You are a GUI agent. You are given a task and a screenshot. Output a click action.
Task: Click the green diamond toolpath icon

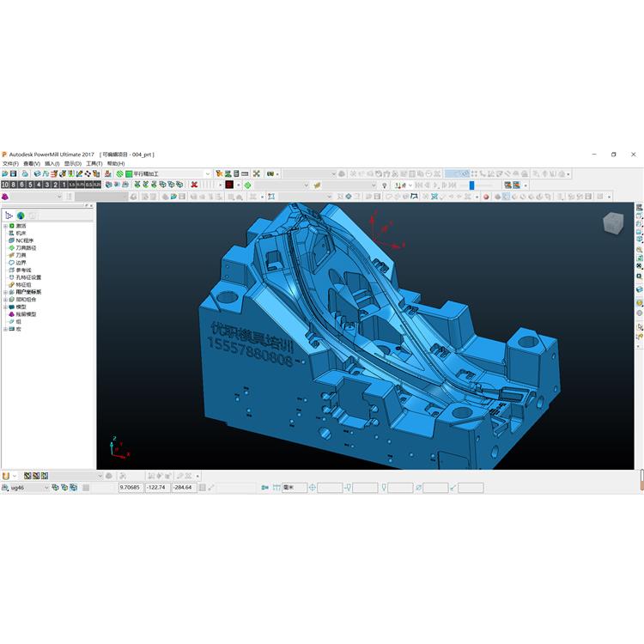pos(247,185)
